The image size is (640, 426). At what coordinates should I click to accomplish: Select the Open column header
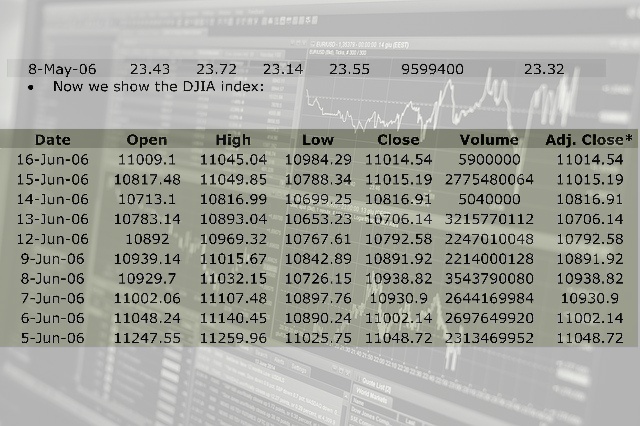[147, 140]
